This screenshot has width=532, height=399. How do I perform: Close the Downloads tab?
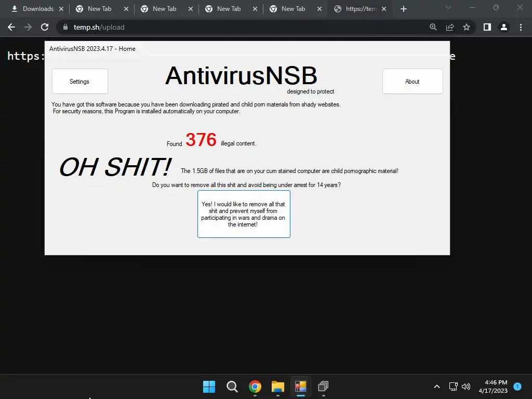pyautogui.click(x=61, y=9)
